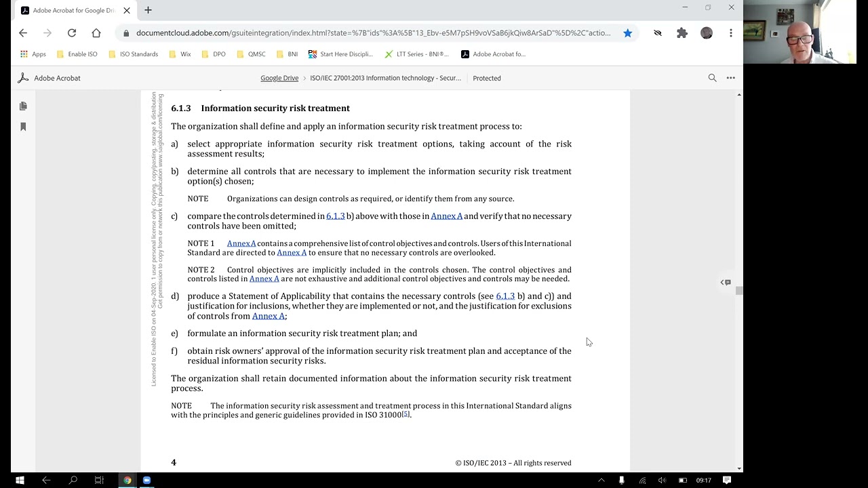Open the Adobe Acrobat fo... bookmark
The image size is (868, 488).
pyautogui.click(x=493, y=54)
